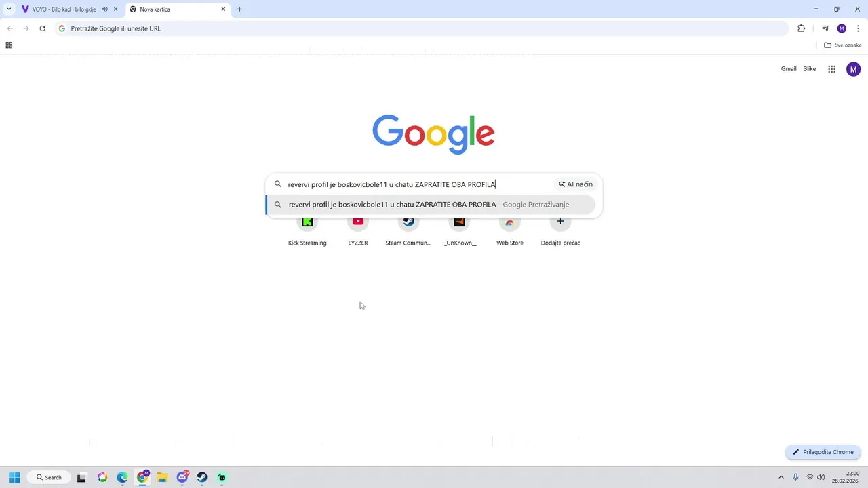Open the -_UnKnown_ shortcut
Screen dimensions: 868x488
click(459, 231)
